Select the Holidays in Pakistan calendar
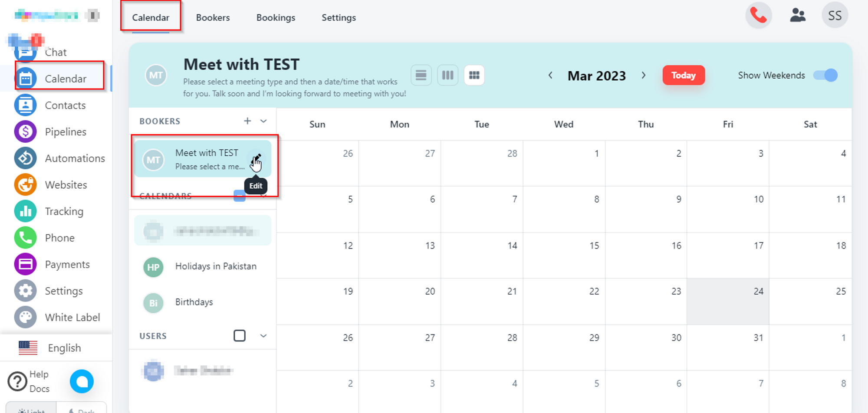The image size is (868, 413). [215, 266]
